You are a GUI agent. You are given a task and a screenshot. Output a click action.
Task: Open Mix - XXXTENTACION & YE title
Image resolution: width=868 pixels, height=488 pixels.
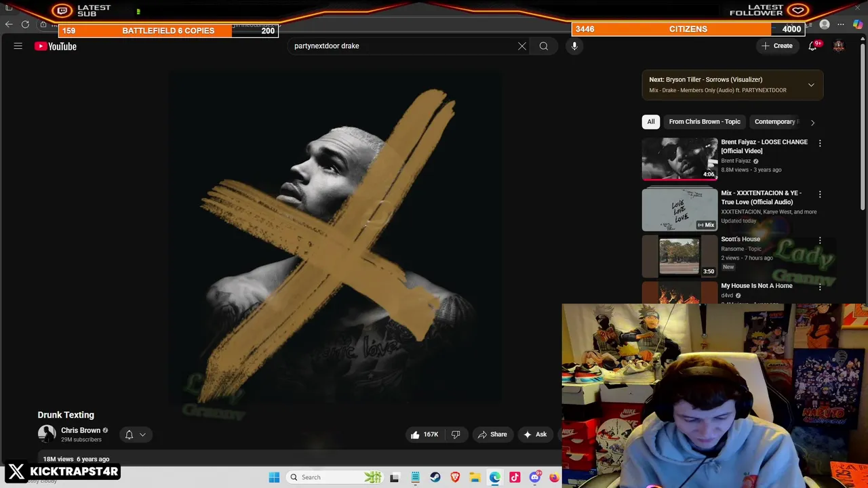point(761,197)
